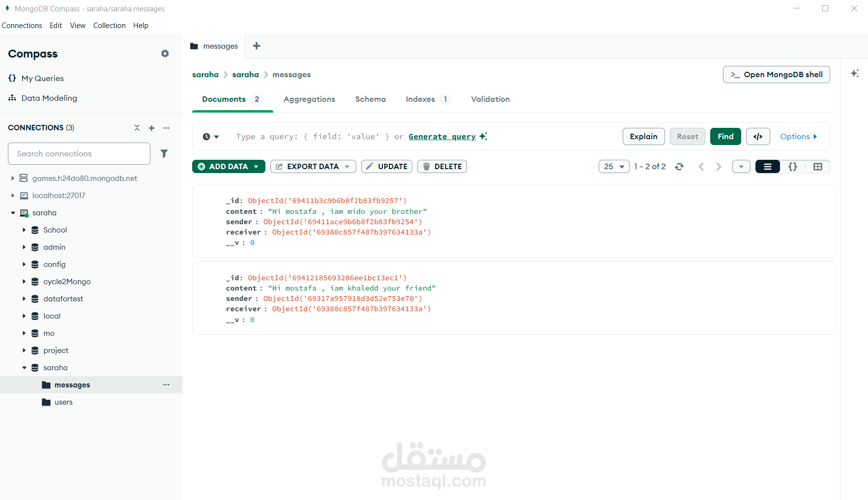Toggle query code export button
868x500 pixels.
tap(758, 137)
